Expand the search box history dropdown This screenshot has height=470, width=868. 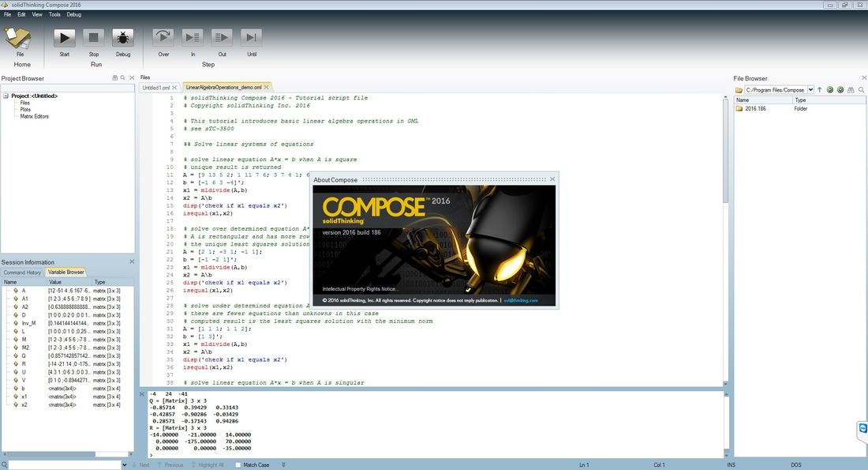pos(125,464)
